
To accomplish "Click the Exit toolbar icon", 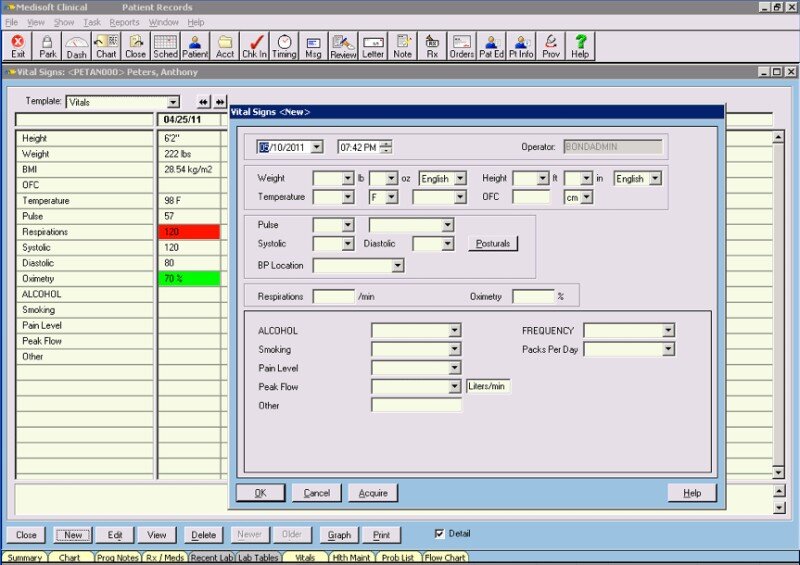I will (x=17, y=46).
